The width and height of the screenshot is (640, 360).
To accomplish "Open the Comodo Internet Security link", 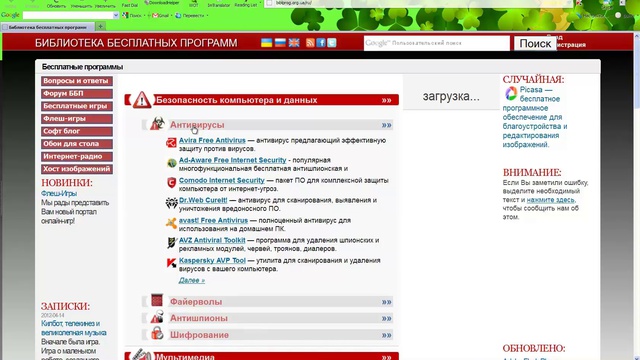I will coord(222,180).
